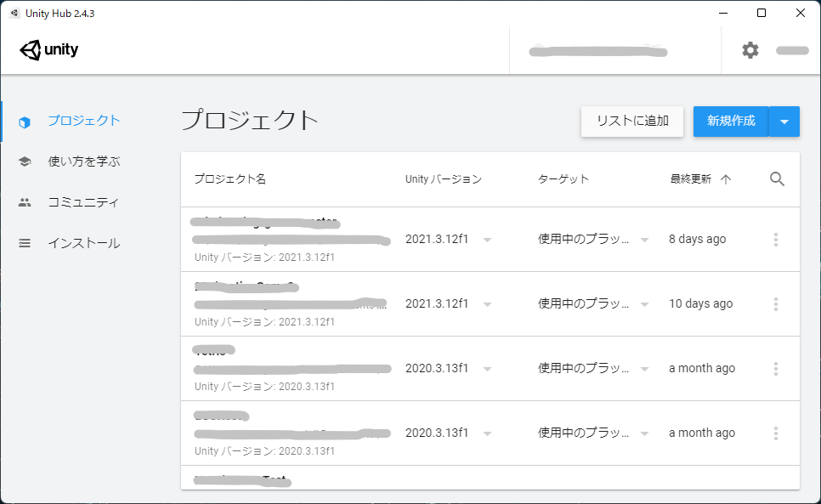Click the プロジェクト page heading

coord(249,121)
